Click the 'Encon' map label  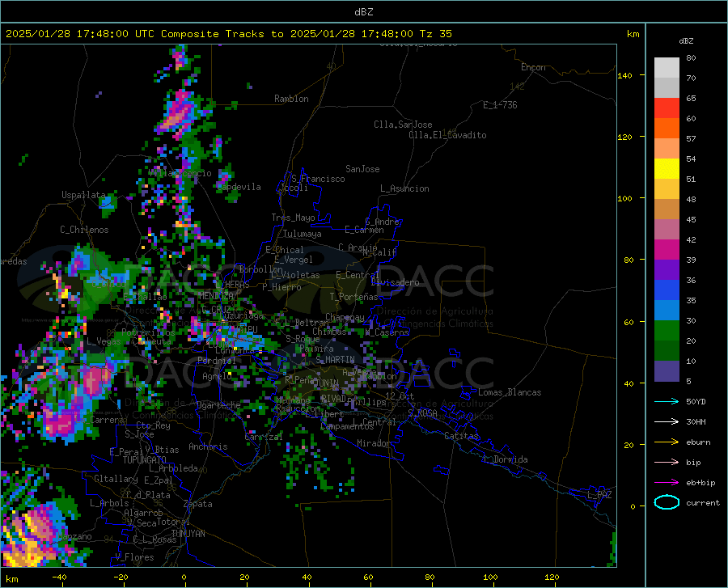tap(533, 67)
